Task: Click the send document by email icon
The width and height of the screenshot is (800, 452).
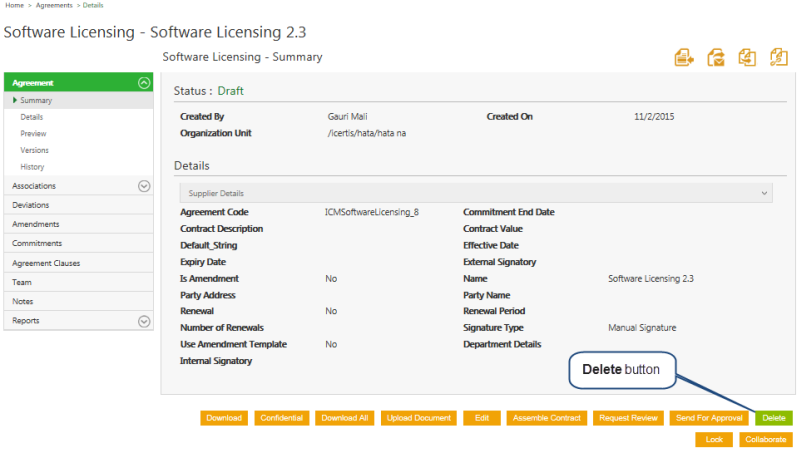Action: click(716, 57)
